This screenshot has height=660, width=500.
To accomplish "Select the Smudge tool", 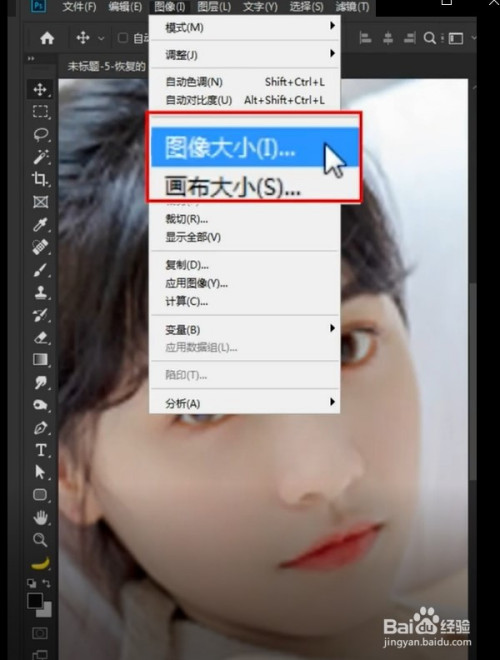I will click(x=40, y=382).
